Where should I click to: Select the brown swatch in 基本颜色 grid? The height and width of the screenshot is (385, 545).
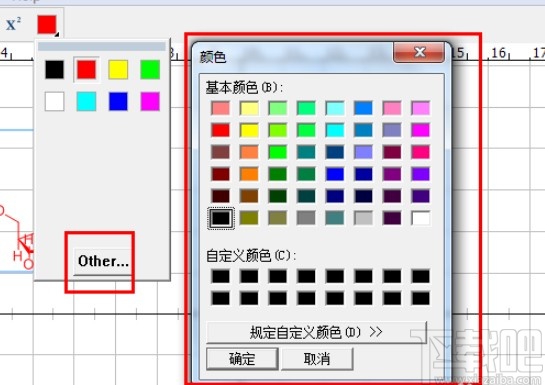(249, 196)
